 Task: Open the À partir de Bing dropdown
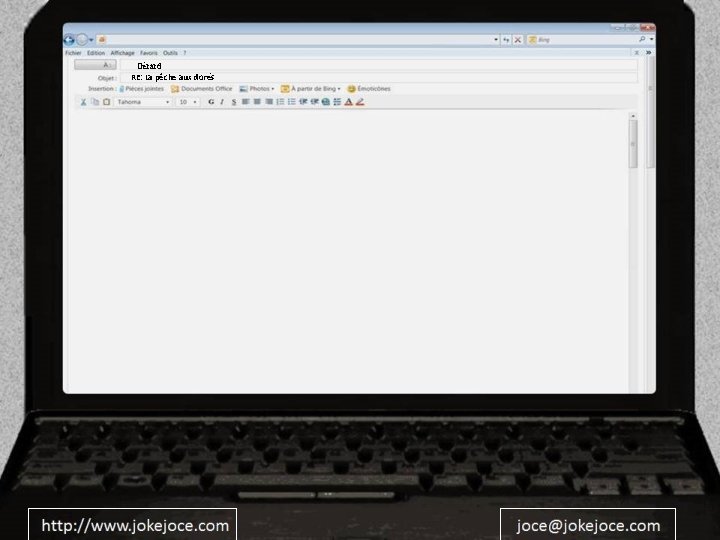click(311, 89)
